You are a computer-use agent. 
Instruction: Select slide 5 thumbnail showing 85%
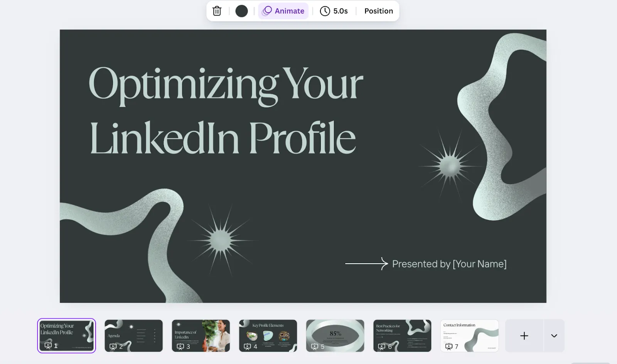335,335
